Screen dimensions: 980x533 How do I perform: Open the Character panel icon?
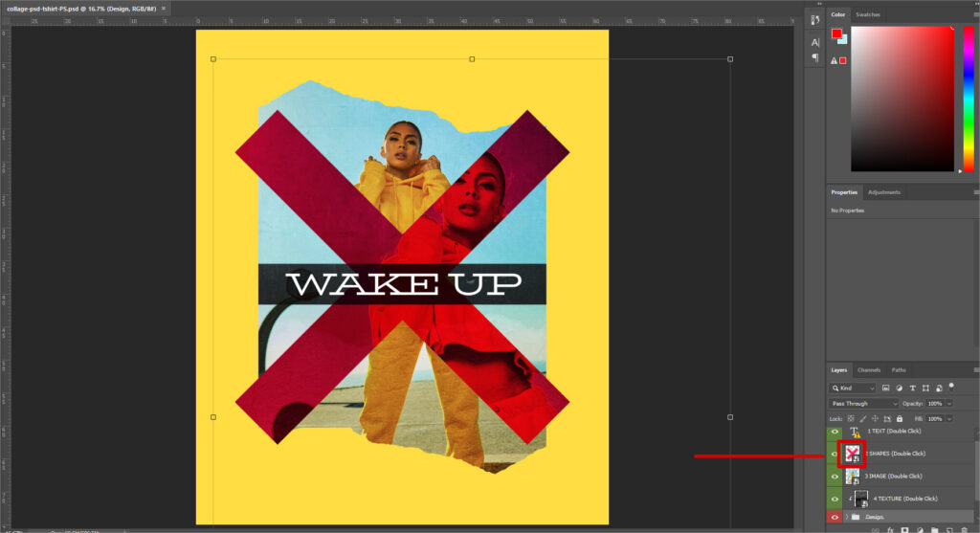click(815, 42)
